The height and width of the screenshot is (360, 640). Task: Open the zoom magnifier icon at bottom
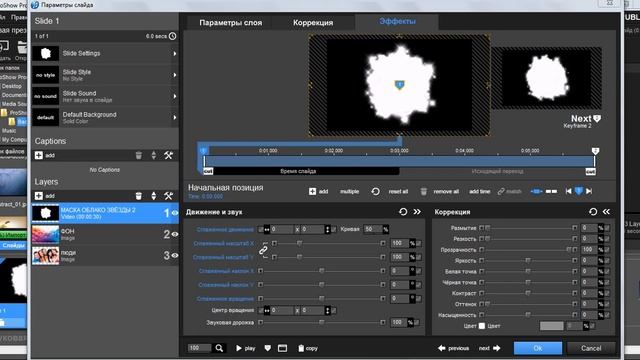[219, 348]
